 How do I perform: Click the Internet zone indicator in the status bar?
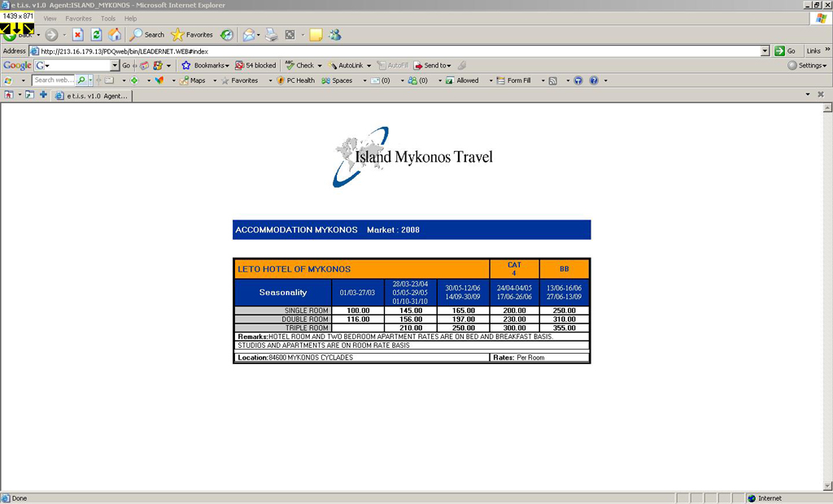(x=765, y=498)
